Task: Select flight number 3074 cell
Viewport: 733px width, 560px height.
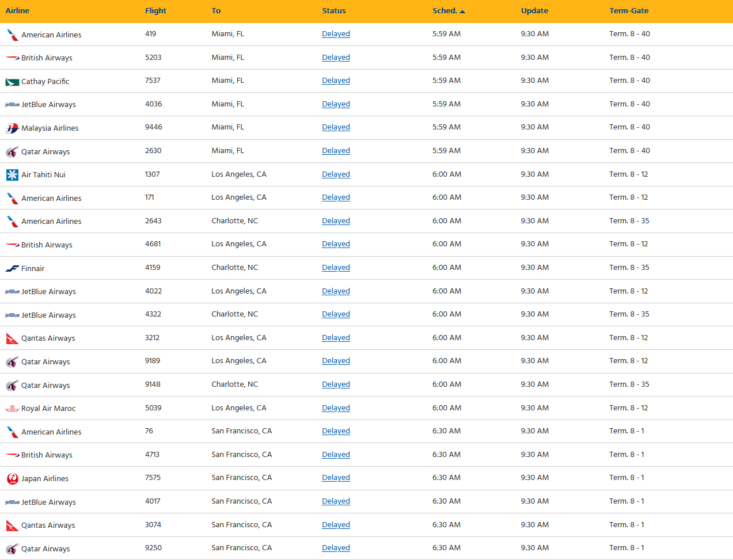Action: point(153,525)
